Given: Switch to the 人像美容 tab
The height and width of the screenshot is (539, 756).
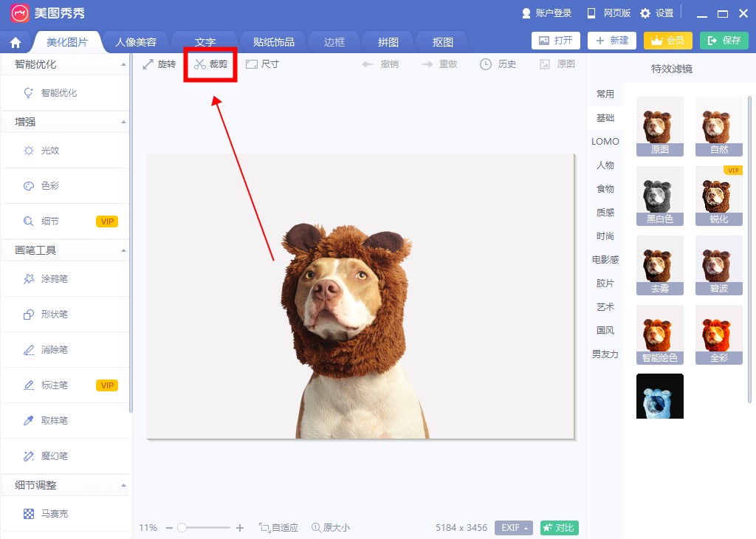Looking at the screenshot, I should click(x=136, y=42).
